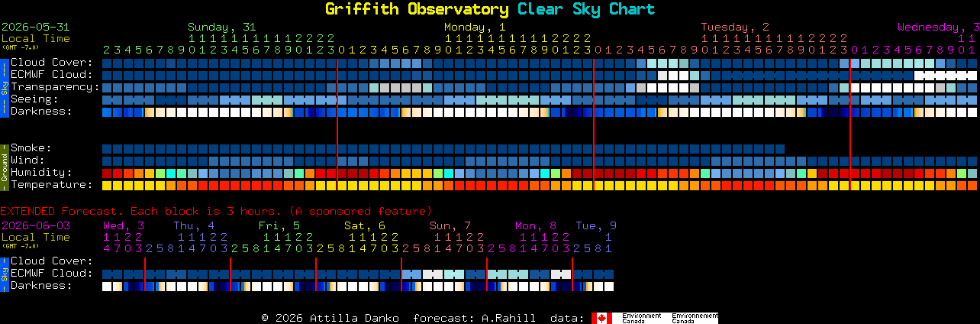Image resolution: width=980 pixels, height=324 pixels.
Task: Click the extended forecast Local Time label
Action: click(35, 237)
